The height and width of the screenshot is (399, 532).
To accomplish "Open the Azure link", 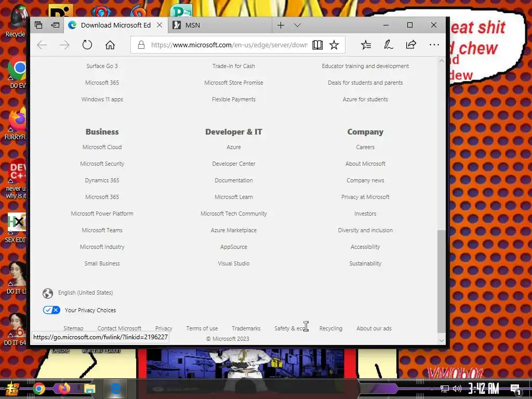I will 234,147.
